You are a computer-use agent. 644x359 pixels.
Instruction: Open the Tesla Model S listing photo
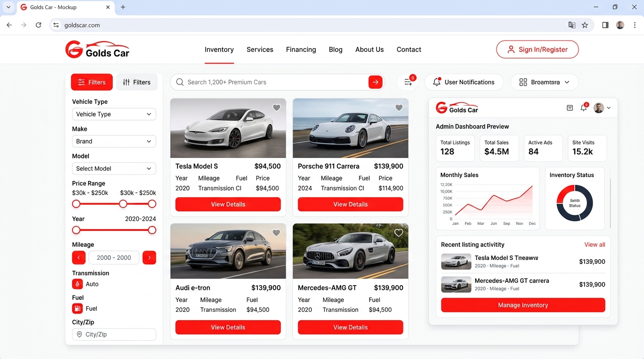coord(228,128)
